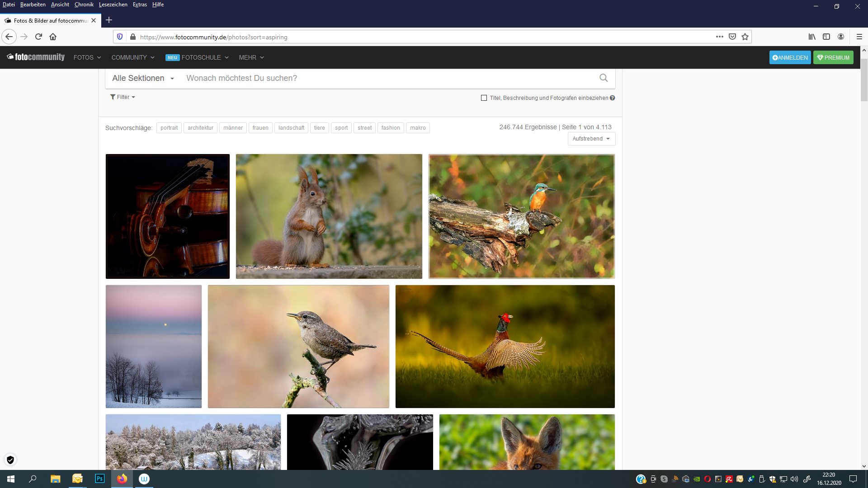Select the architektur search suggestion

pos(200,128)
